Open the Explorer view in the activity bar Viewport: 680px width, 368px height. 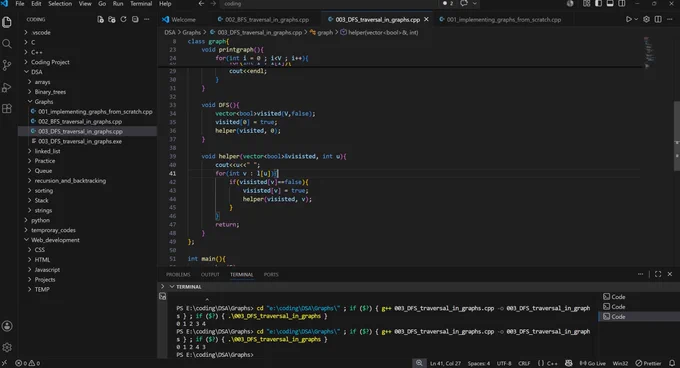pos(7,22)
